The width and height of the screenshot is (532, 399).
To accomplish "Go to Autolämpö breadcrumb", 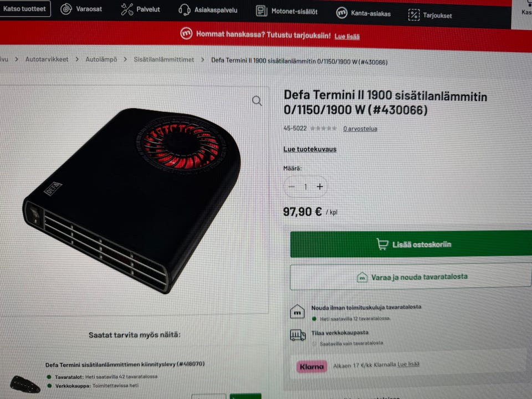I will point(101,59).
